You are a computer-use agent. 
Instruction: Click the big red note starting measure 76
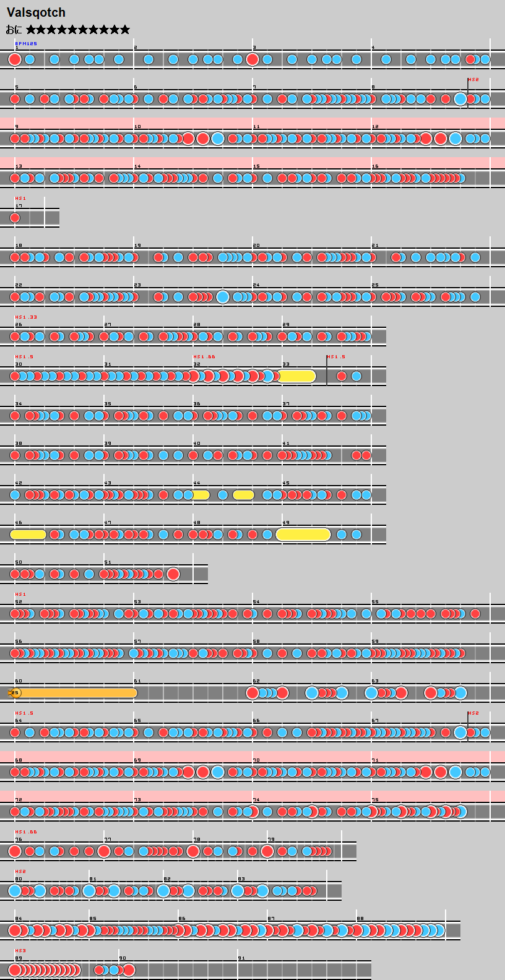(15, 851)
